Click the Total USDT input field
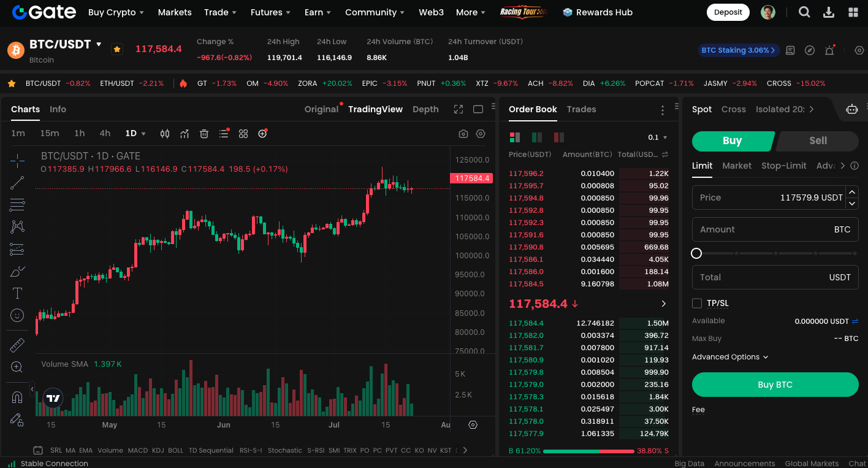This screenshot has width=868, height=468. [x=775, y=277]
